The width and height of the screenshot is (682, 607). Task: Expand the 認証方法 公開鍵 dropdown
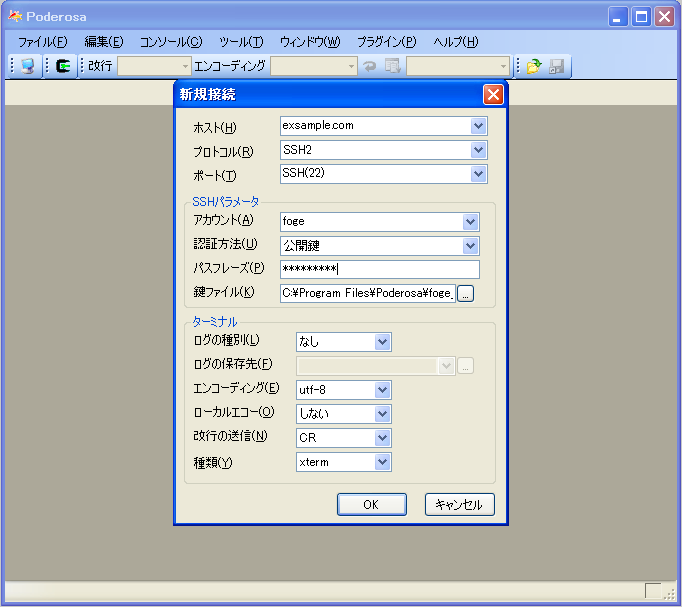(x=470, y=246)
